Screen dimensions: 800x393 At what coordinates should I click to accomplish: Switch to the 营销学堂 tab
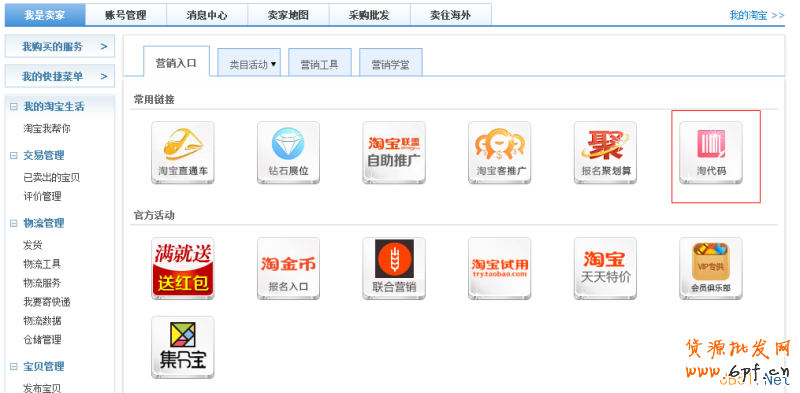click(x=390, y=62)
